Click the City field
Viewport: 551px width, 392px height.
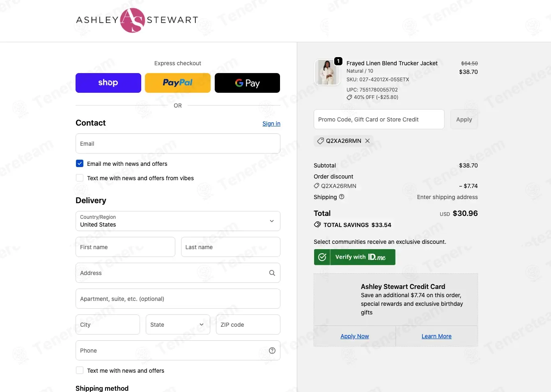coord(108,325)
